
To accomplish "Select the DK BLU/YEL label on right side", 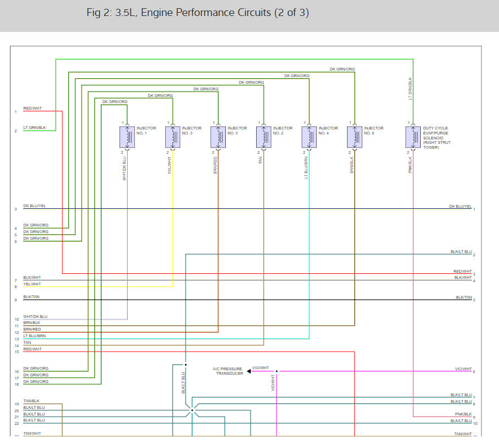I will click(460, 206).
